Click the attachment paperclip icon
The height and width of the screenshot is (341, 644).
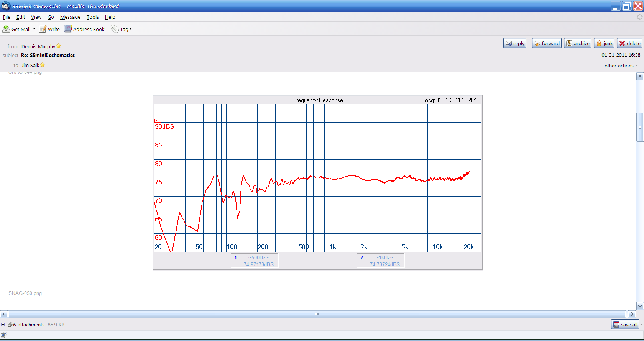pyautogui.click(x=10, y=325)
